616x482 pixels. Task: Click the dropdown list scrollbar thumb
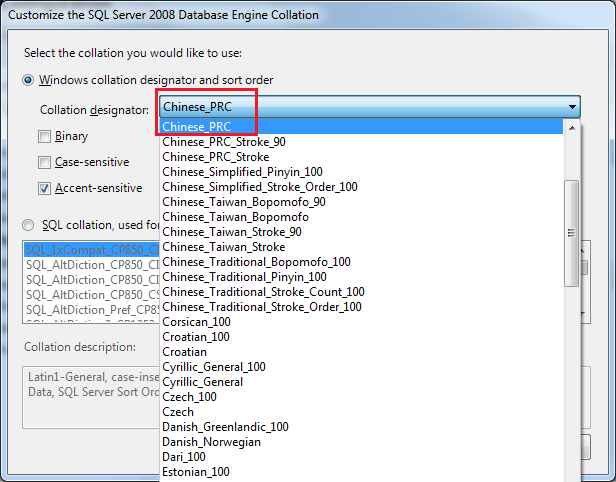571,233
